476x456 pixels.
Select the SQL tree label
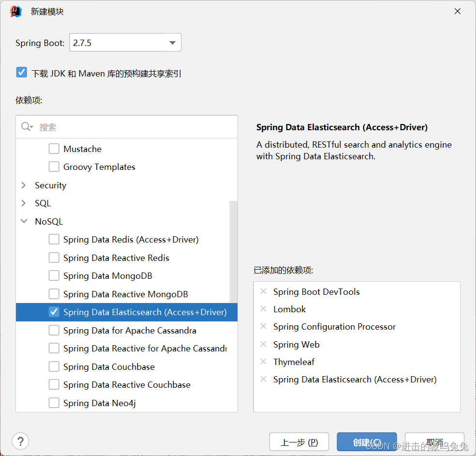pos(43,203)
